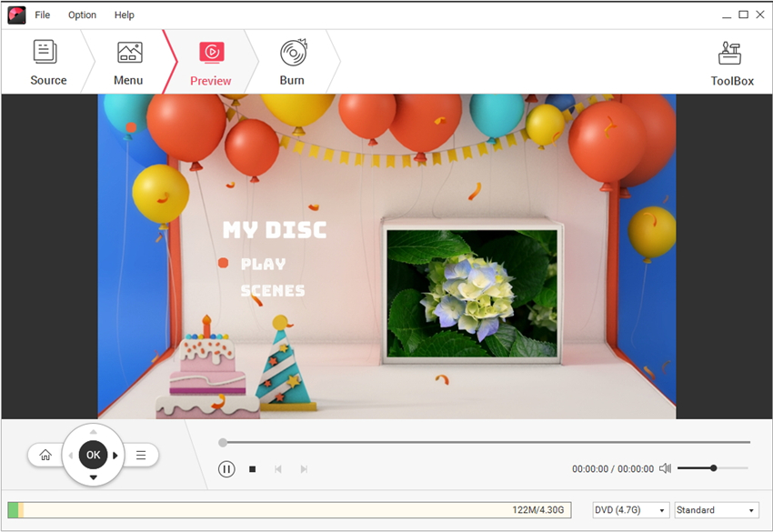The height and width of the screenshot is (532, 773).
Task: Click PLAY in the disc menu
Action: 263,264
